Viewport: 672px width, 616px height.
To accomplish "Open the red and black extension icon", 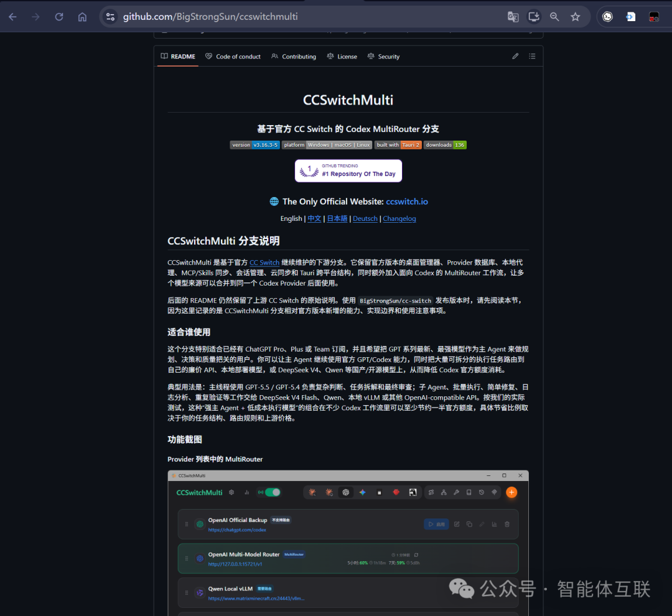I will tap(653, 17).
